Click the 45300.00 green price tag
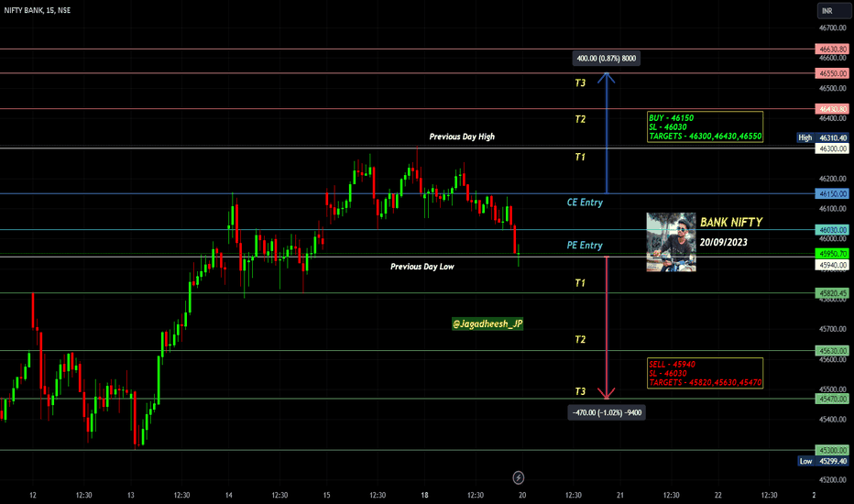854x504 pixels. pos(832,450)
